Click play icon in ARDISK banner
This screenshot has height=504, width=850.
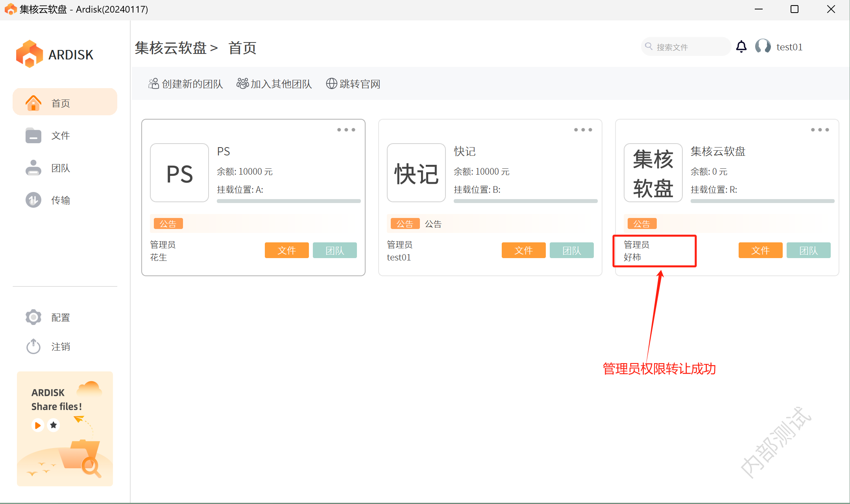tap(38, 425)
